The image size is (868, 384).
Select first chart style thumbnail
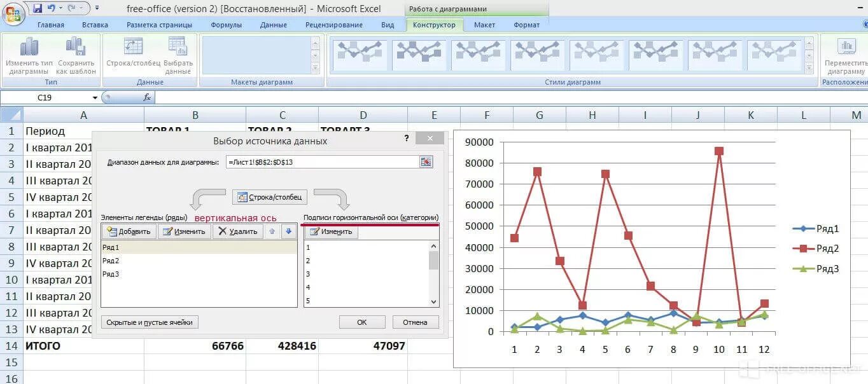[360, 55]
